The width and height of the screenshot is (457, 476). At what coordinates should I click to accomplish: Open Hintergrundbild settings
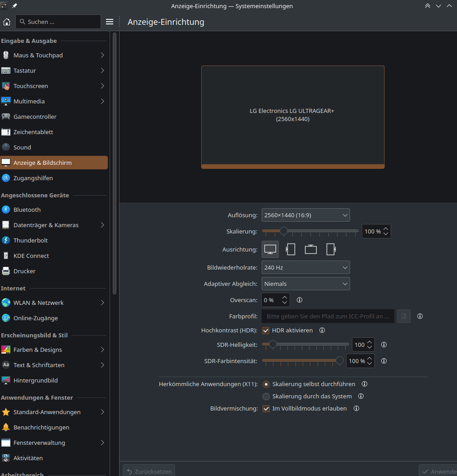(x=54, y=380)
